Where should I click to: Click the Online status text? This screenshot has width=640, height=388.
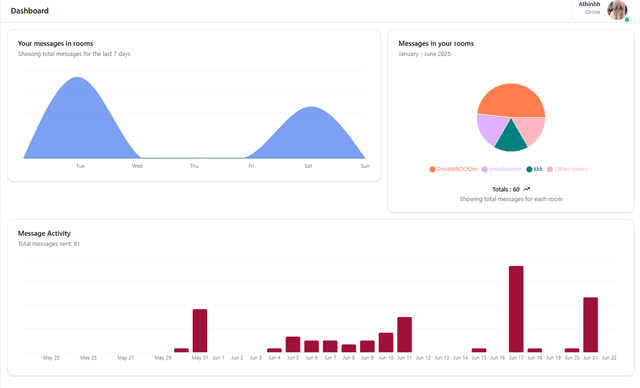click(x=592, y=12)
